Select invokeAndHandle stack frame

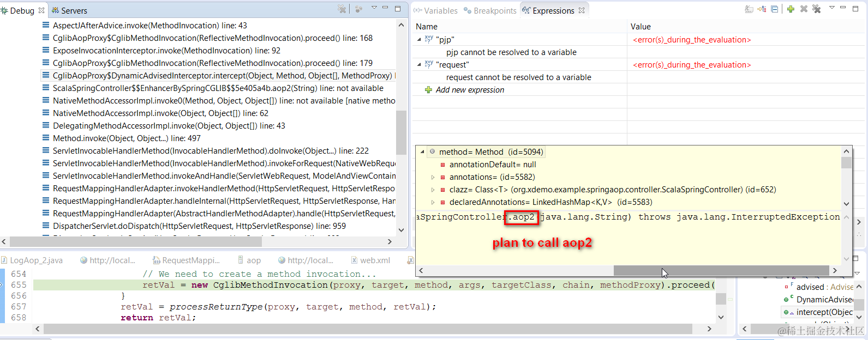click(218, 176)
